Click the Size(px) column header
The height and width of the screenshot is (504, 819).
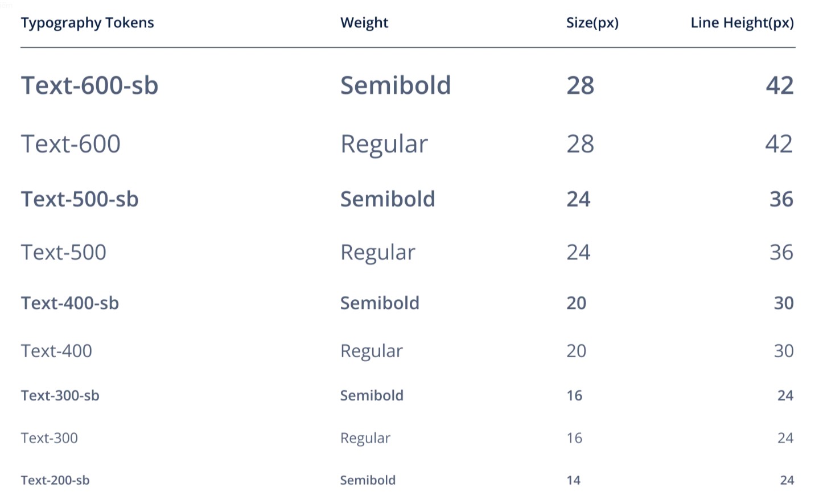tap(592, 23)
